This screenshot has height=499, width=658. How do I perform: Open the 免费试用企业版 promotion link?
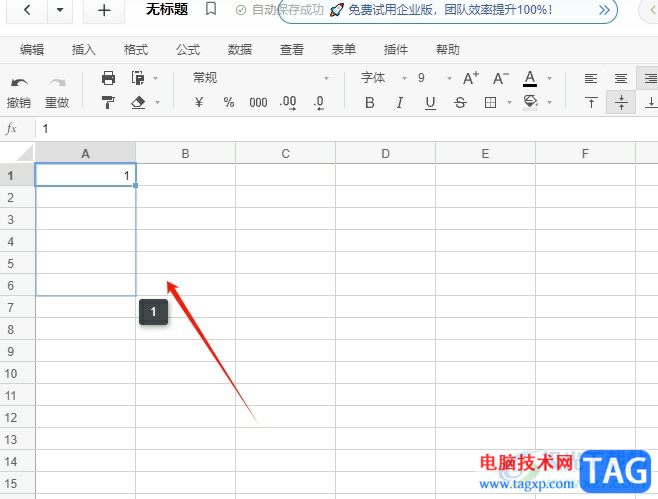450,10
